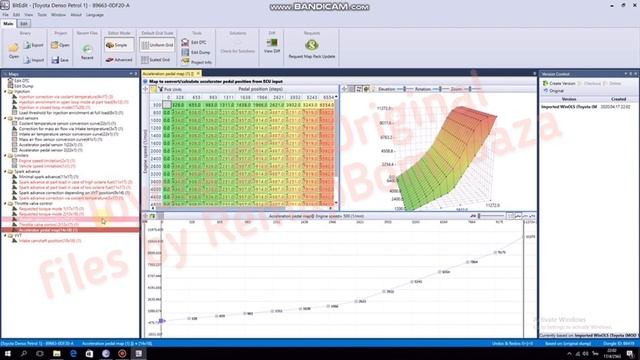The width and height of the screenshot is (640, 360).
Task: Click Request Map Pack Update
Action: (x=312, y=49)
